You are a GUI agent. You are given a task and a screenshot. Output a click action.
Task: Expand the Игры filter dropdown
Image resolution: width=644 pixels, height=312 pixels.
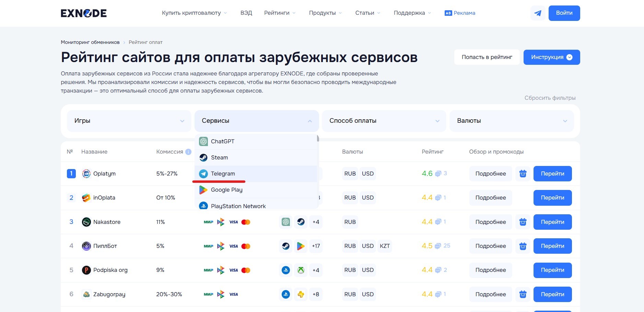[129, 121]
